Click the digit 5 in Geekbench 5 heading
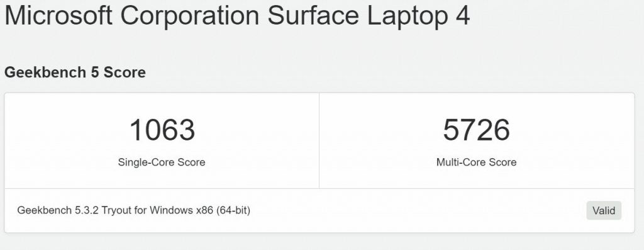This screenshot has height=250, width=644. (95, 72)
